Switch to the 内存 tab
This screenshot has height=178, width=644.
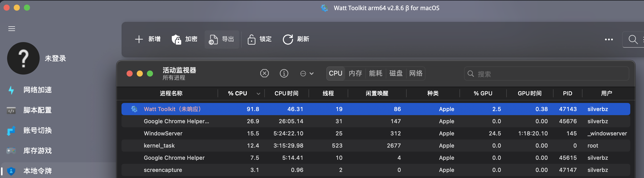pos(355,74)
